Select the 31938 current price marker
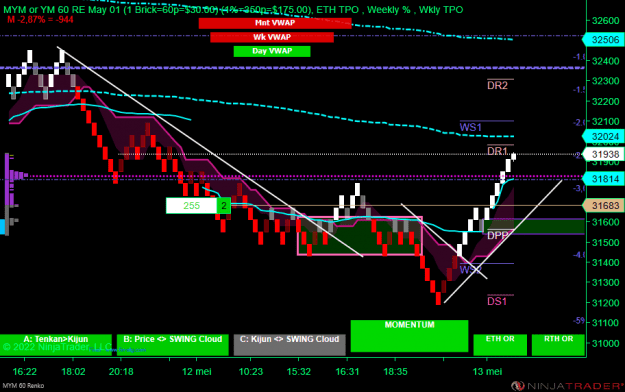The image size is (625, 392). (603, 154)
